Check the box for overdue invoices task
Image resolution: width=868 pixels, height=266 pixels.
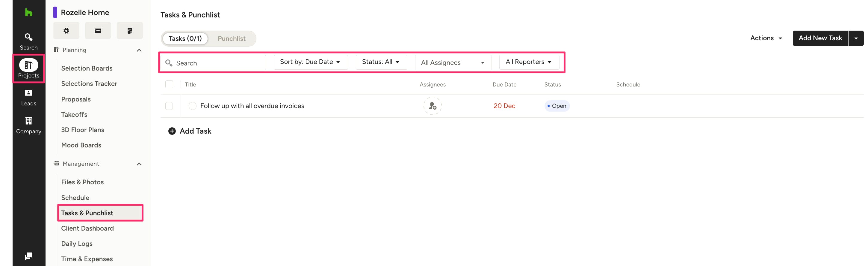pyautogui.click(x=169, y=106)
